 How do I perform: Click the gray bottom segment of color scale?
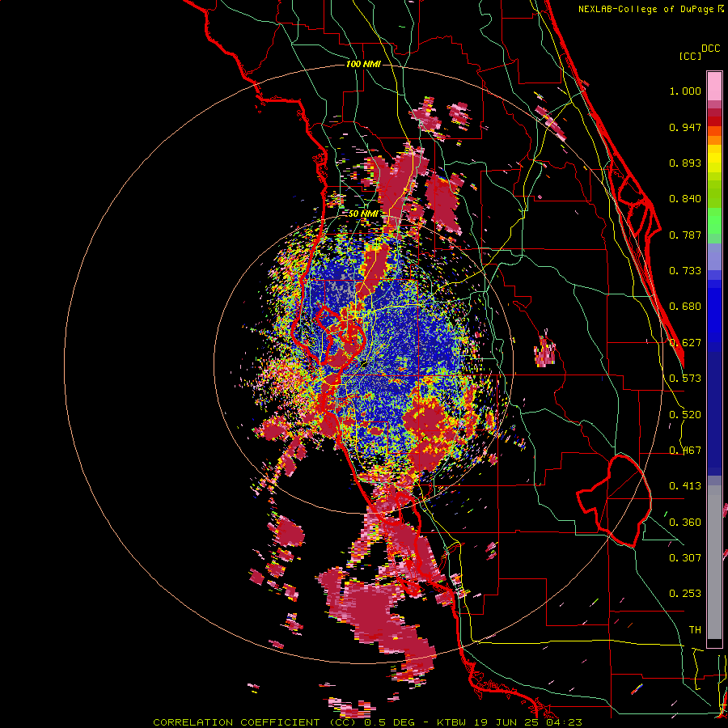click(714, 562)
